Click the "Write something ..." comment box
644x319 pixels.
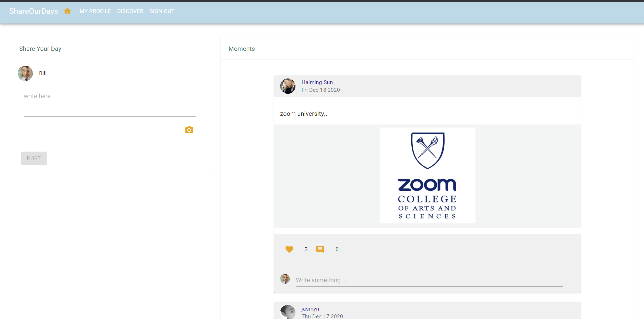tap(429, 280)
